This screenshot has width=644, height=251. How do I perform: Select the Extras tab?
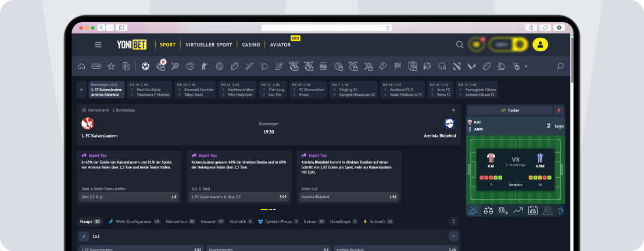pyautogui.click(x=314, y=221)
